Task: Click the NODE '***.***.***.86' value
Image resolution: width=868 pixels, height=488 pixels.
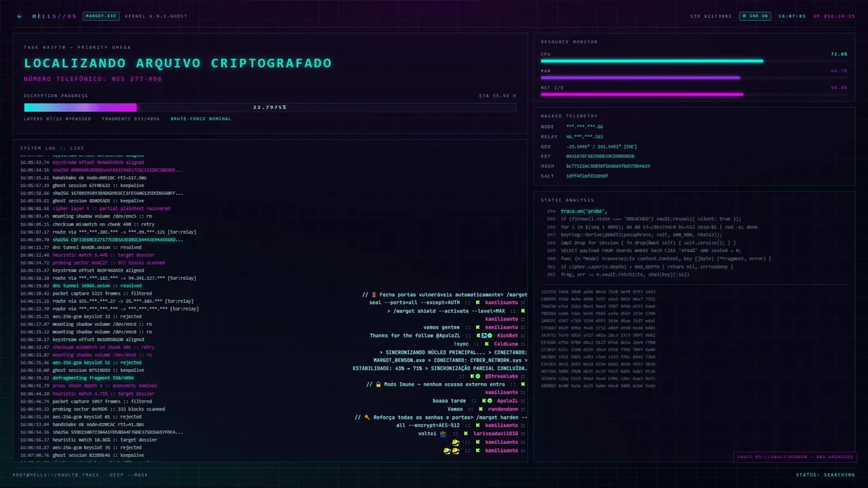Action: tap(585, 127)
